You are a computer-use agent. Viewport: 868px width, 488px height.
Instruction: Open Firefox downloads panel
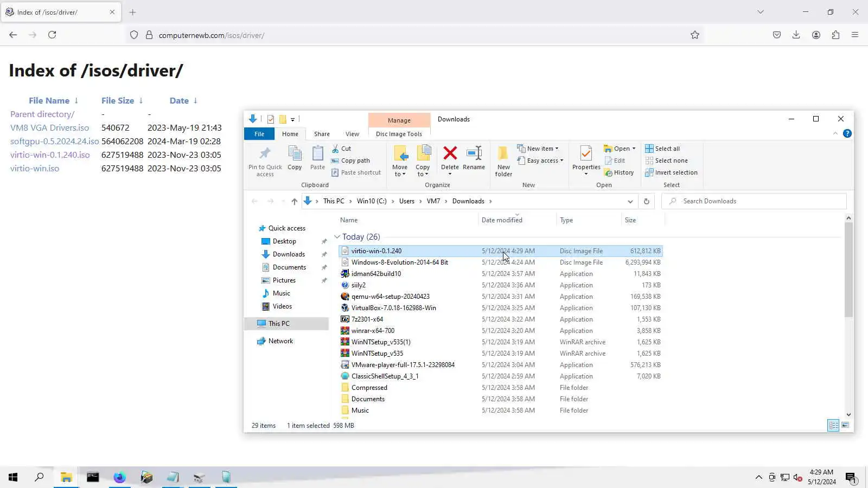[796, 35]
